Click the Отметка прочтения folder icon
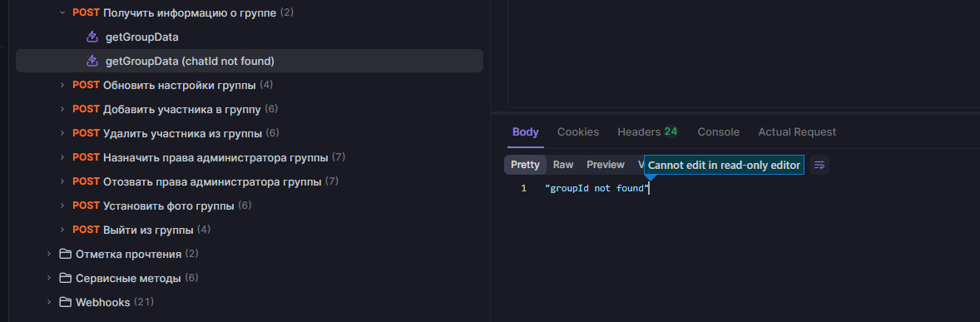Screen dimensions: 980x322 [x=65, y=254]
